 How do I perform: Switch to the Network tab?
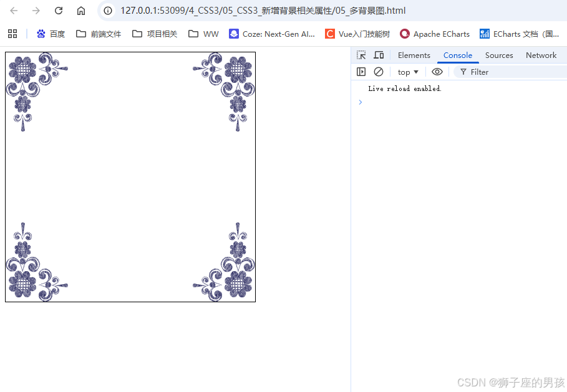pos(541,55)
